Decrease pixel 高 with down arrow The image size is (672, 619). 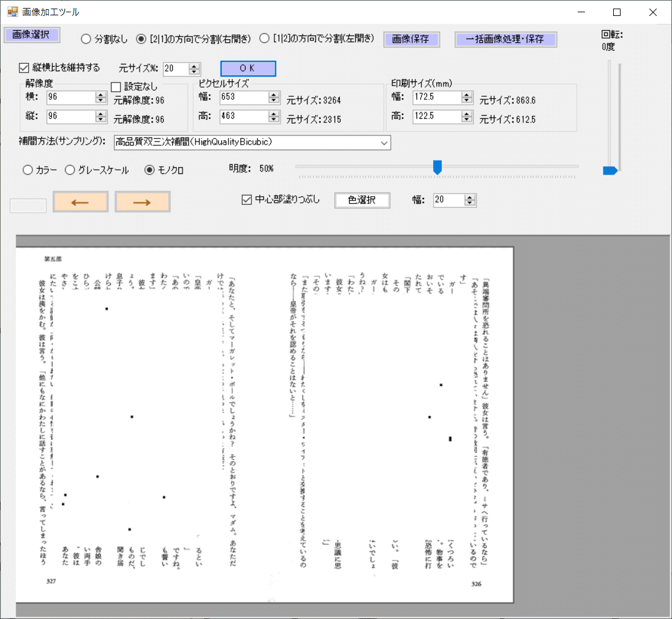(274, 119)
